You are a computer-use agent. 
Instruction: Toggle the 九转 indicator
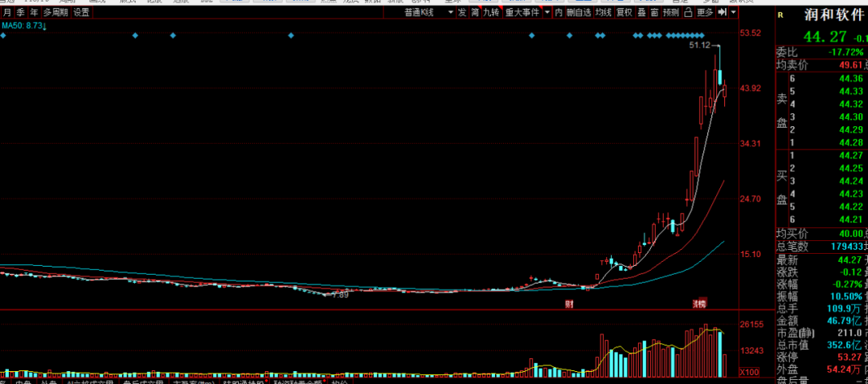(x=492, y=12)
